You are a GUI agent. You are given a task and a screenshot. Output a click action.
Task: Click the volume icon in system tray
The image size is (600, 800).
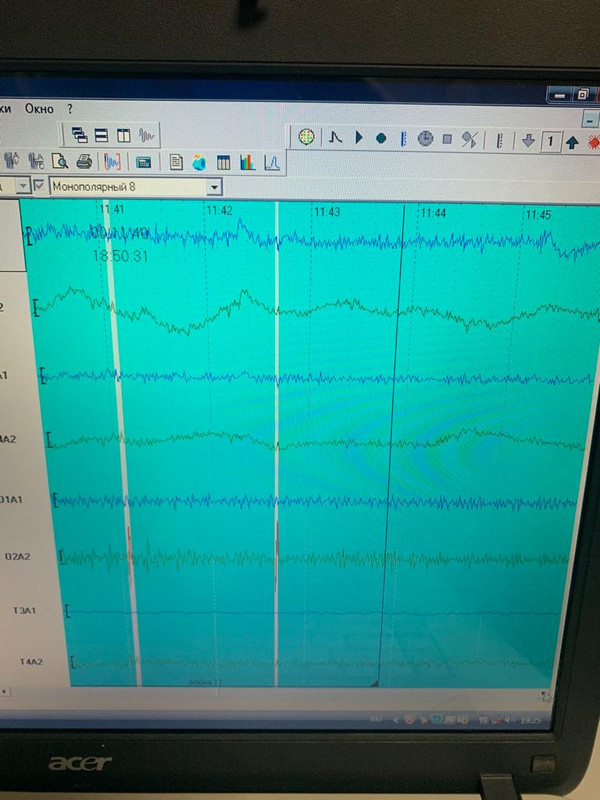click(x=508, y=720)
